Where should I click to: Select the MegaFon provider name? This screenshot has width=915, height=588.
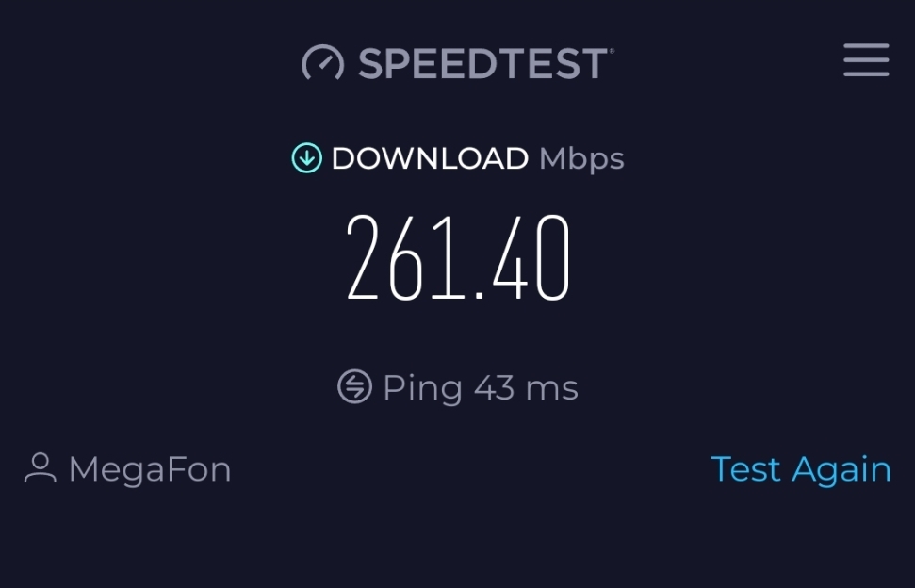(150, 469)
